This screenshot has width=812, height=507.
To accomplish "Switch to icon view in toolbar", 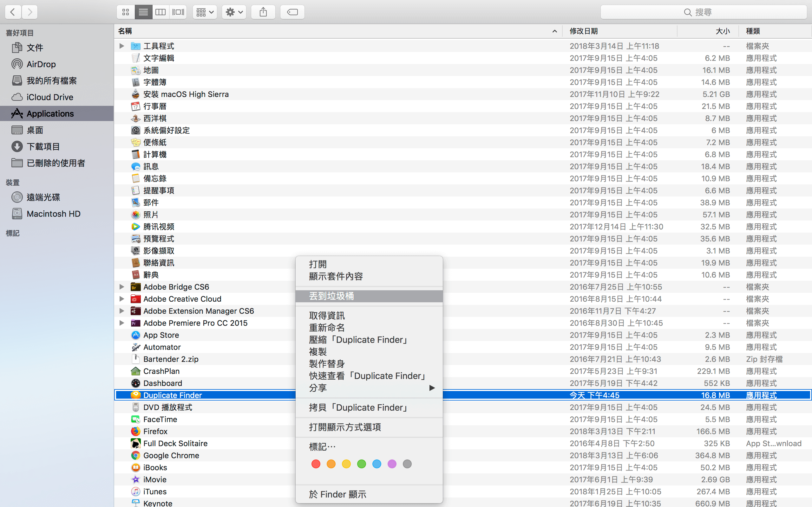I will pyautogui.click(x=126, y=12).
